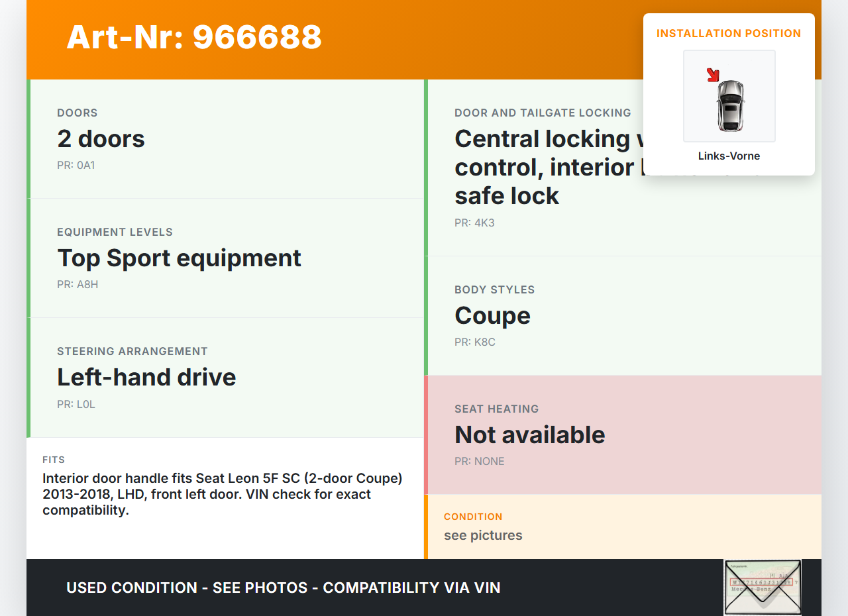Click the PR: L0L code
This screenshot has width=848, height=616.
[x=76, y=404]
